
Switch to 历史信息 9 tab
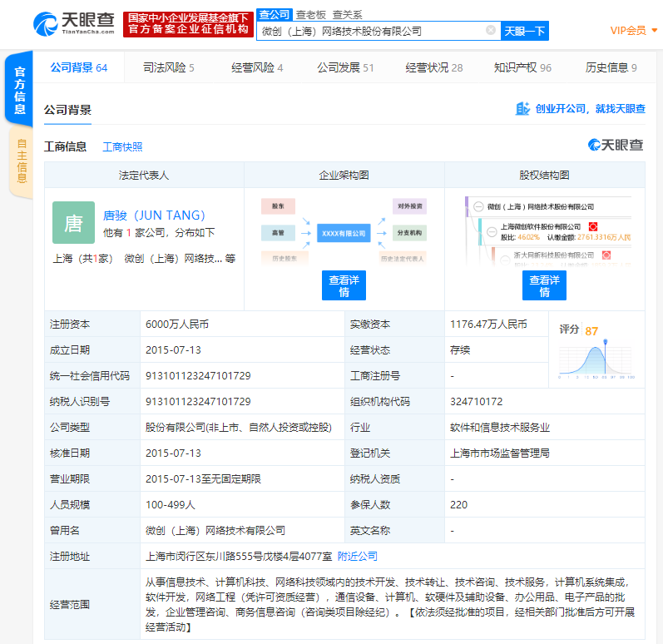pos(611,67)
